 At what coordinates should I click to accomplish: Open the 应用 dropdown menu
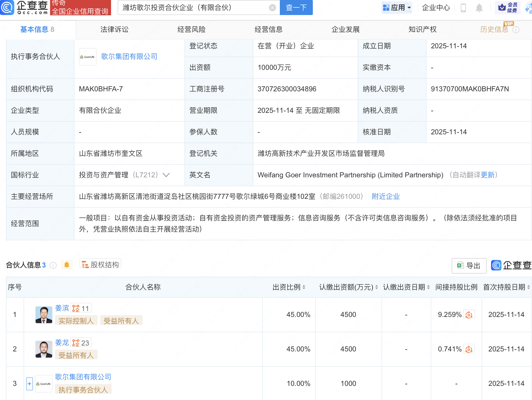(397, 8)
